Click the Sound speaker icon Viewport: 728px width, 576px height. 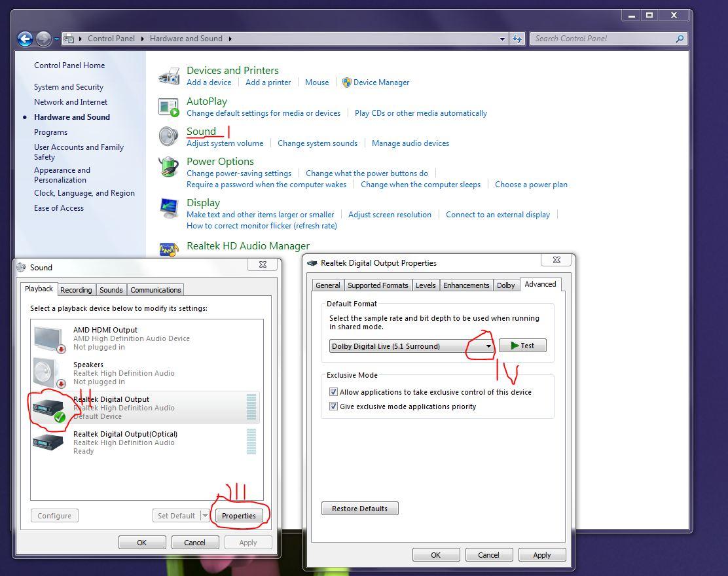(x=168, y=137)
